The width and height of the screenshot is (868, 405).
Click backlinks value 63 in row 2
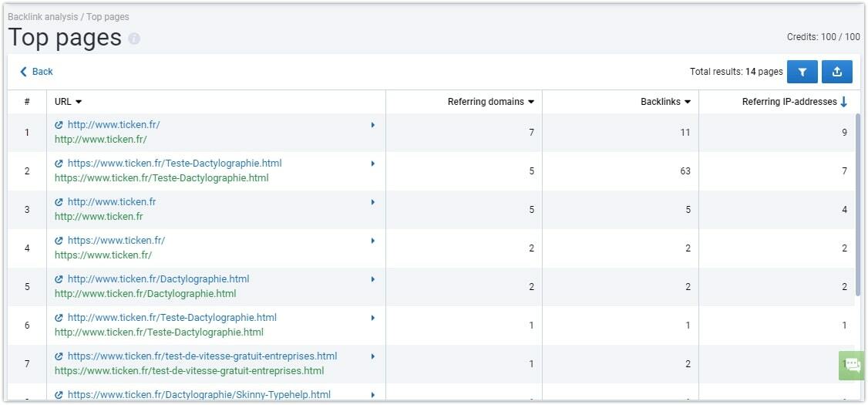(685, 171)
